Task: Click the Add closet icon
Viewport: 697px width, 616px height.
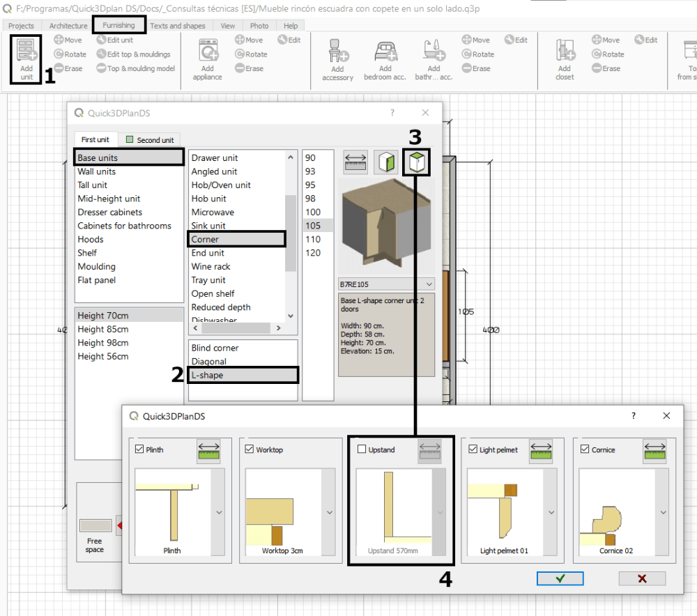Action: [x=565, y=49]
